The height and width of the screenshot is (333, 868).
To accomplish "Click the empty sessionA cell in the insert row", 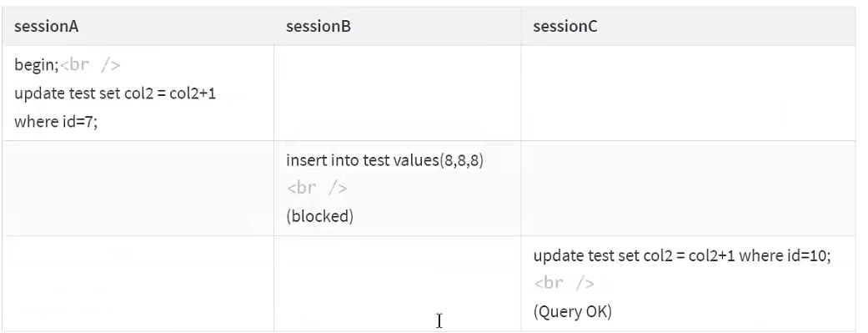I will pos(138,189).
